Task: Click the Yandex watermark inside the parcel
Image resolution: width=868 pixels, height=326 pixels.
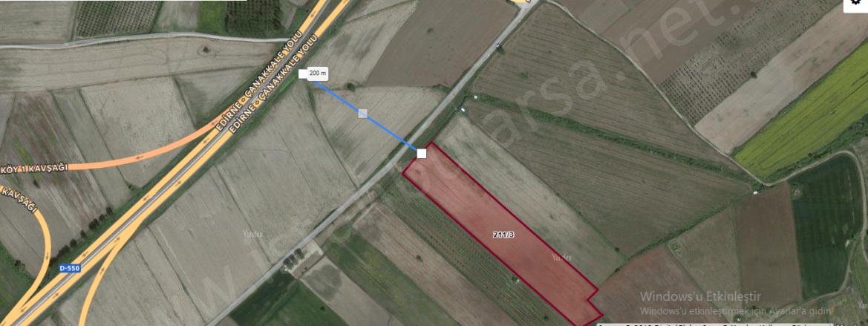Action: point(561,258)
